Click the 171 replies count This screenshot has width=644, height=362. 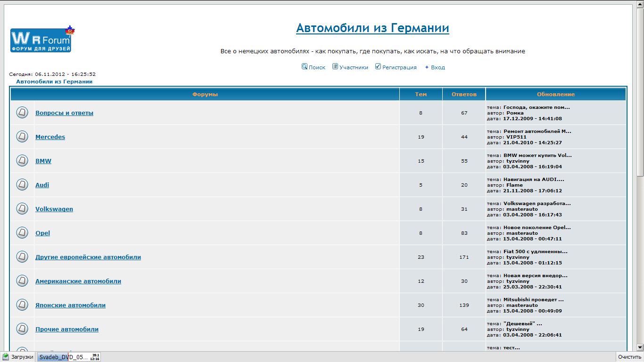pyautogui.click(x=464, y=257)
